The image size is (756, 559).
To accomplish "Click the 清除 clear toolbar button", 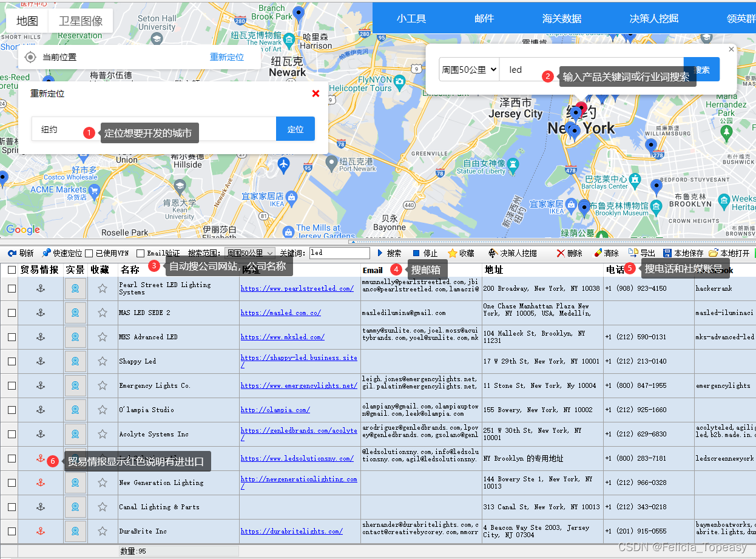I will [x=606, y=253].
